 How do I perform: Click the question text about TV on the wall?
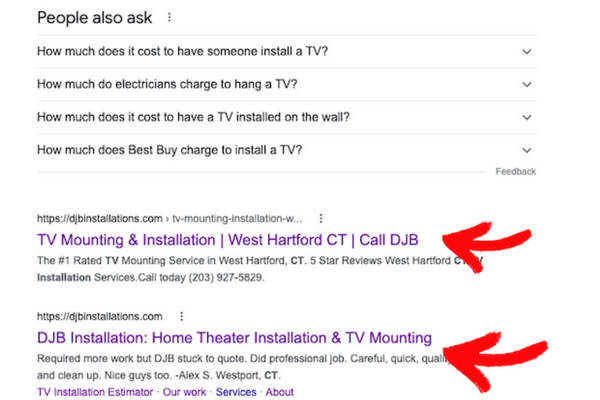tap(193, 117)
